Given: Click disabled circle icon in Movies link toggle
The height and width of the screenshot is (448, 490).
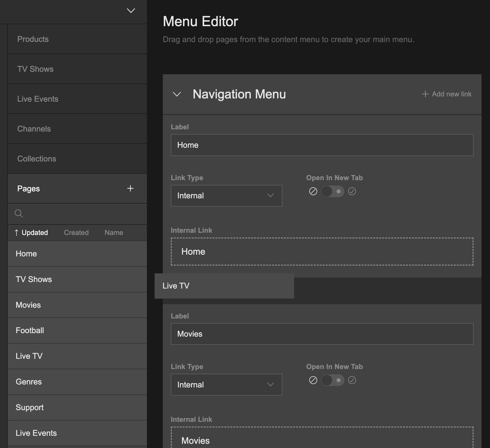Looking at the screenshot, I should [313, 380].
